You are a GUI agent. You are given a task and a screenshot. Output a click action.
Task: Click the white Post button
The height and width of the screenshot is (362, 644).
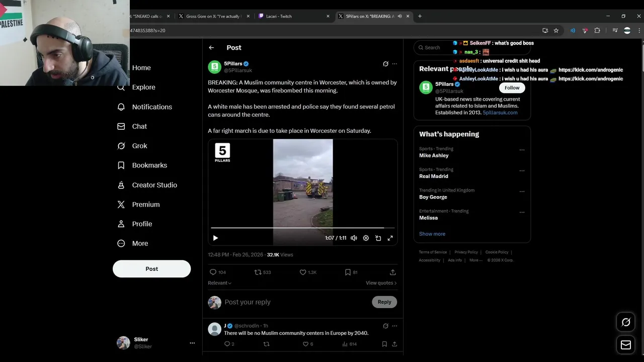(x=151, y=268)
